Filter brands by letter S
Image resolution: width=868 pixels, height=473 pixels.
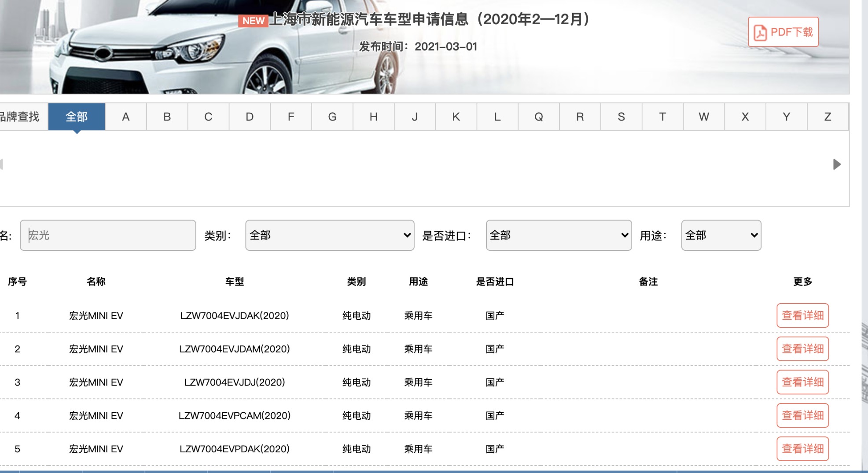point(621,117)
